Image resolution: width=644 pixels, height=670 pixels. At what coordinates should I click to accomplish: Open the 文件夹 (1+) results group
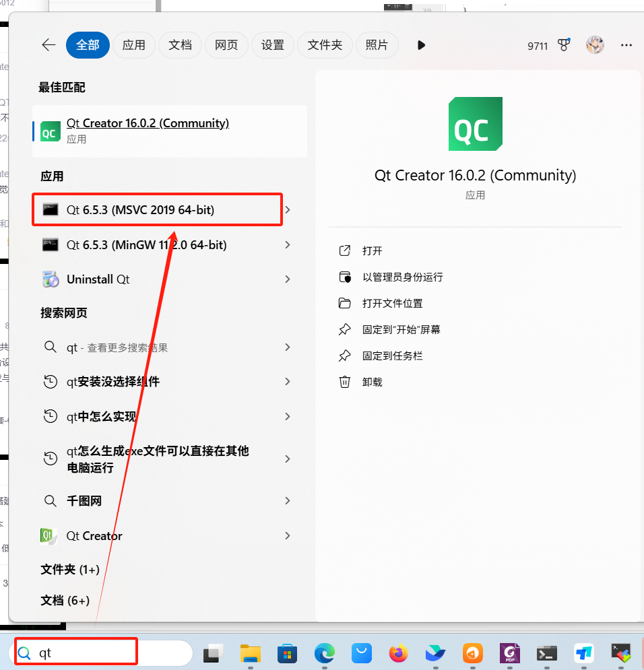(70, 570)
